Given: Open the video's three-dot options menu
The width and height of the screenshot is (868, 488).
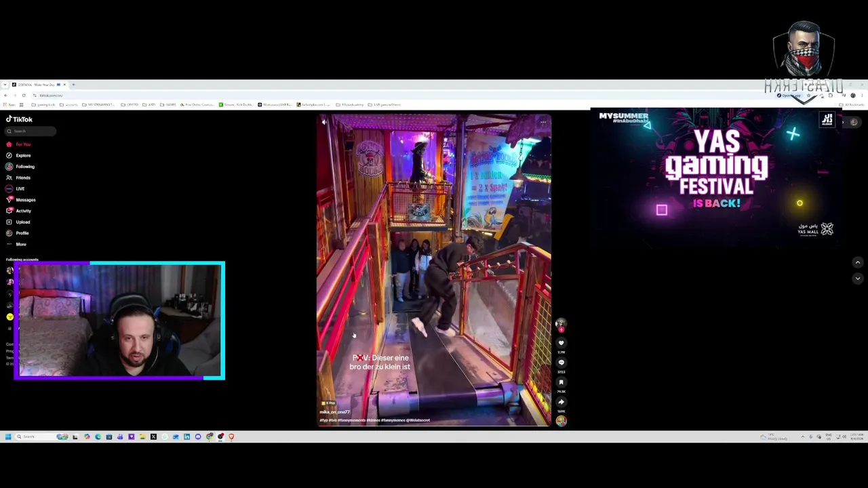Looking at the screenshot, I should 543,122.
